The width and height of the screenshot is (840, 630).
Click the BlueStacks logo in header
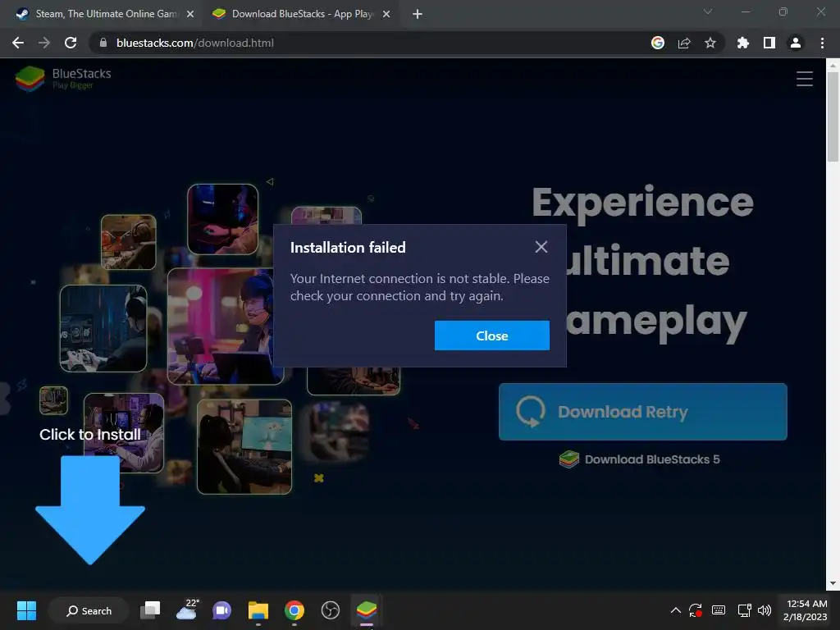tap(63, 79)
